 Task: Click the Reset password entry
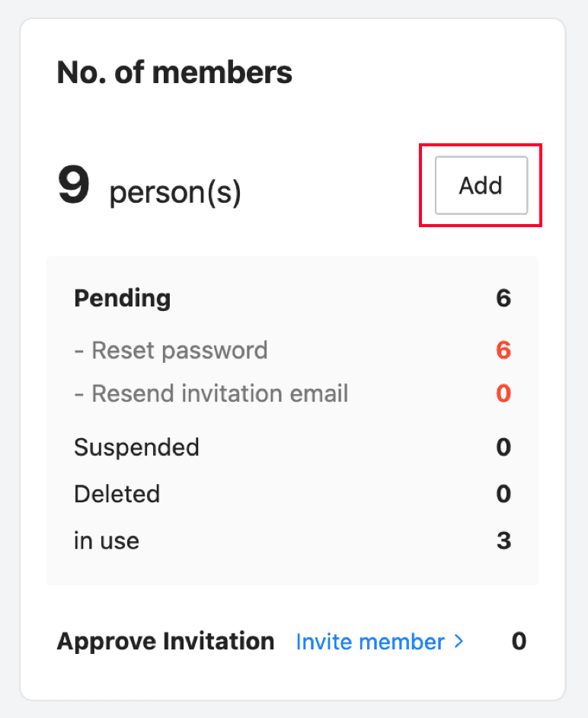pos(171,350)
